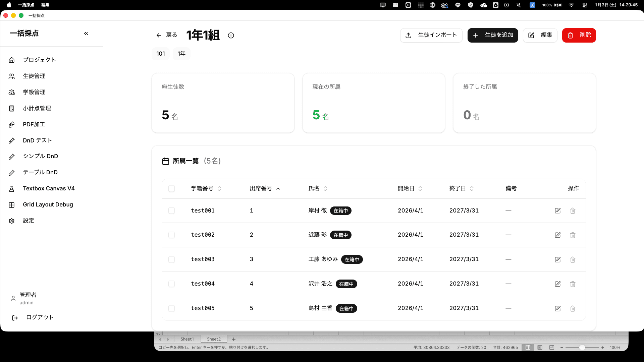Open 設定 at the bottom of the sidebar
Screen dimensions: 644x362
[28, 221]
